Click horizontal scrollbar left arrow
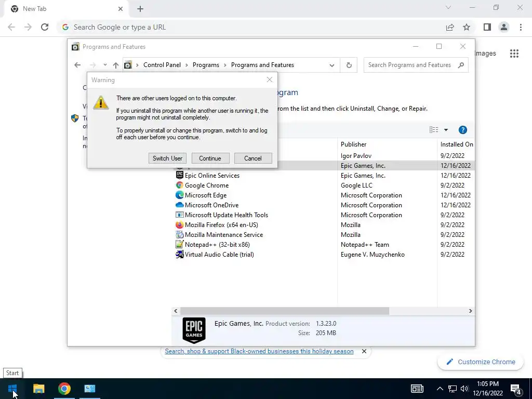Screen dimensions: 532x399 [x=176, y=311]
